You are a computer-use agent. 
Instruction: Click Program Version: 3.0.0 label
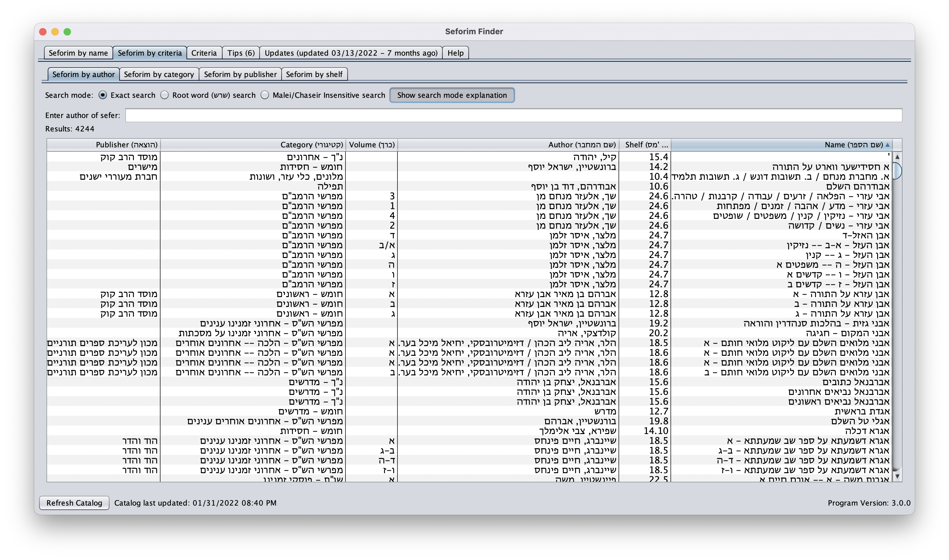pos(869,503)
